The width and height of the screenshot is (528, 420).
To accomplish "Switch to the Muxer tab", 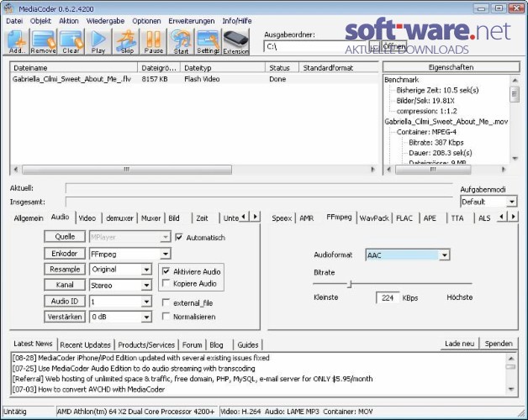I will pos(150,218).
